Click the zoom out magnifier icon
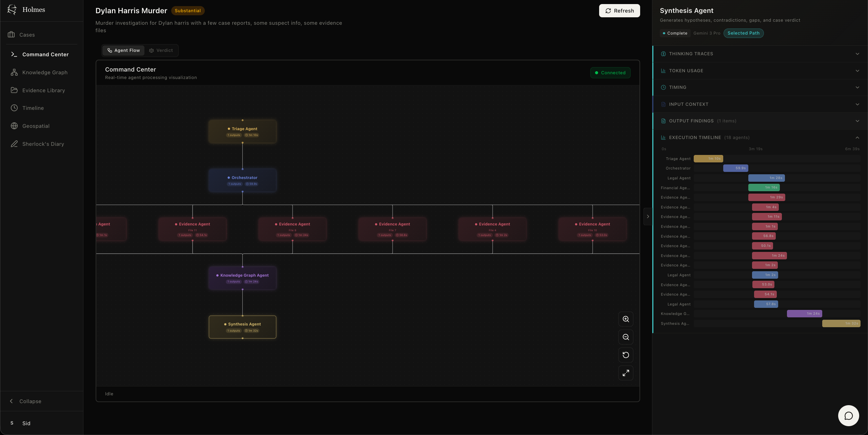The width and height of the screenshot is (868, 435). (x=626, y=337)
